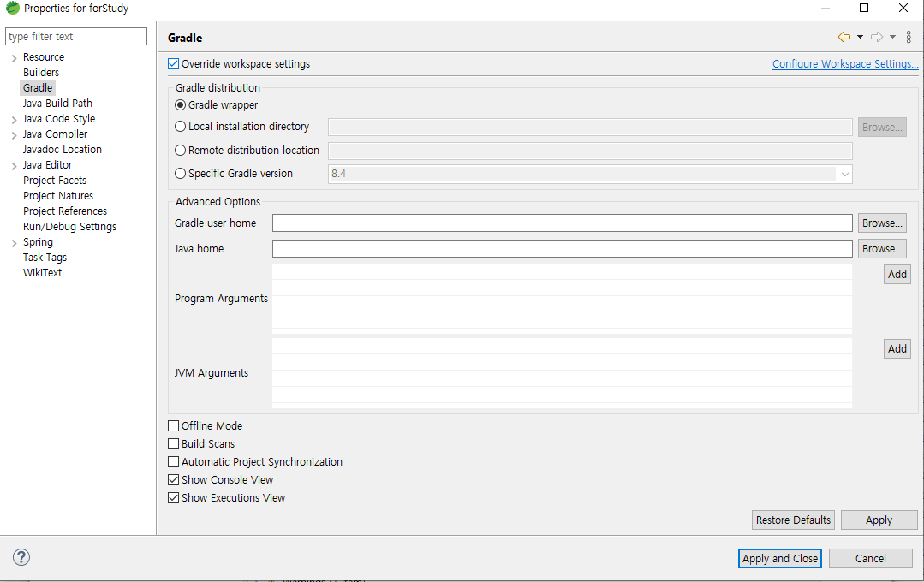Toggle Show Console View checkbox
Screen dimensions: 924x582
coord(173,479)
